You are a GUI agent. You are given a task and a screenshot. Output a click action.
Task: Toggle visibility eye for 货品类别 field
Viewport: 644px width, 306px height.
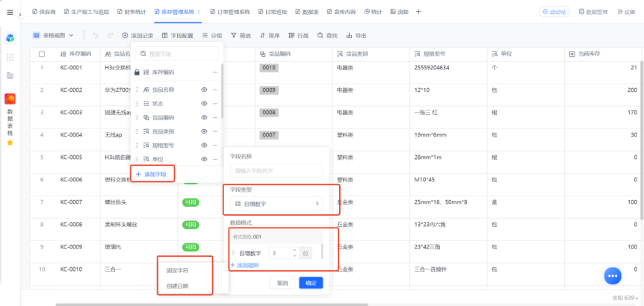click(x=204, y=131)
